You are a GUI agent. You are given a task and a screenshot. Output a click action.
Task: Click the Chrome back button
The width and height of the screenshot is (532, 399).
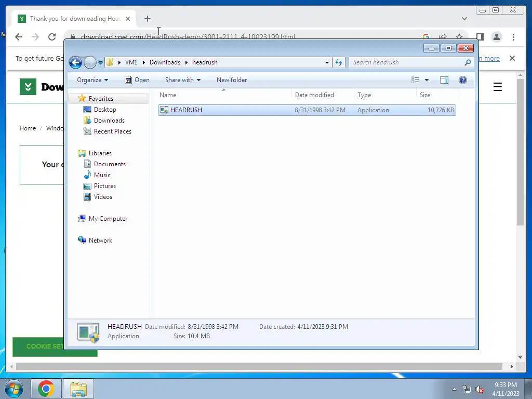19,37
